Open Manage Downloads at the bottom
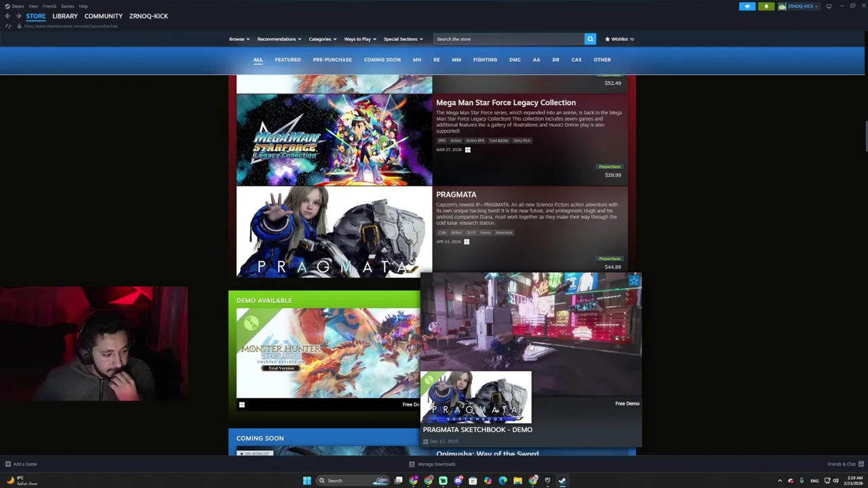This screenshot has width=868, height=488. click(432, 464)
